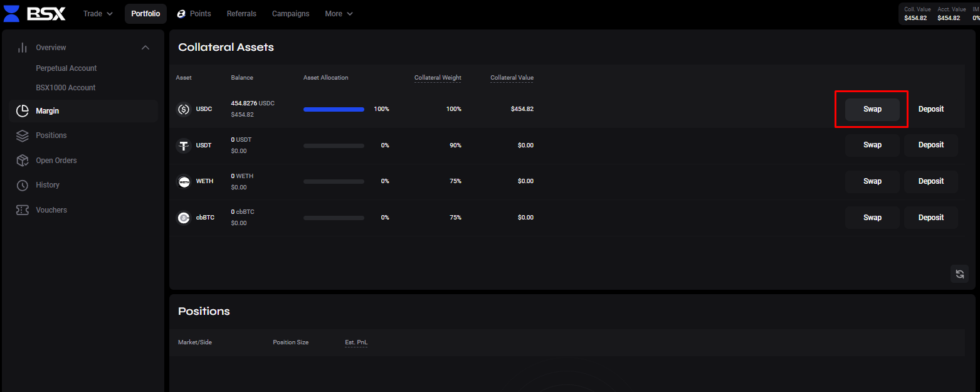Select BSX1000 Account in sidebar
The width and height of the screenshot is (980, 392).
pyautogui.click(x=66, y=88)
